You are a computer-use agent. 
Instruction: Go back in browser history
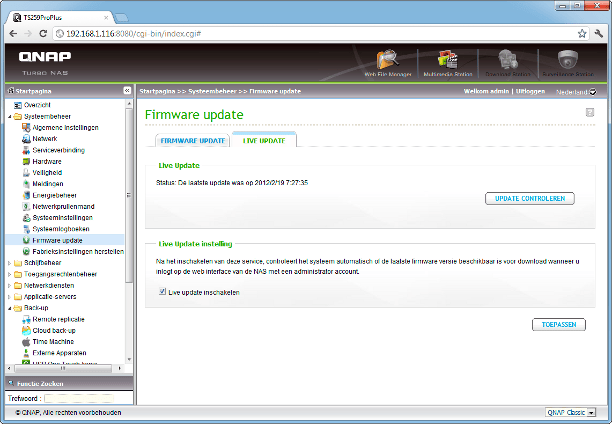coord(13,34)
